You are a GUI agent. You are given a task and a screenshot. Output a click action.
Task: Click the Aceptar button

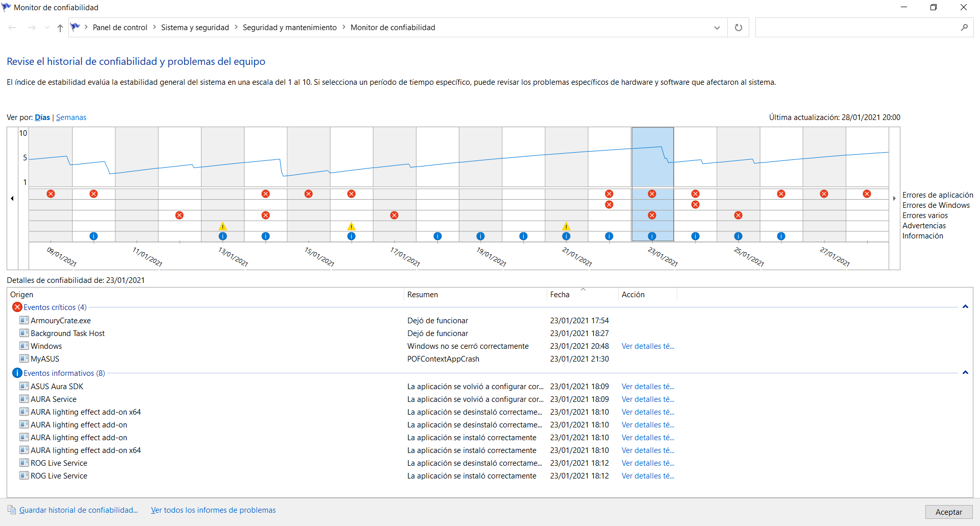949,512
